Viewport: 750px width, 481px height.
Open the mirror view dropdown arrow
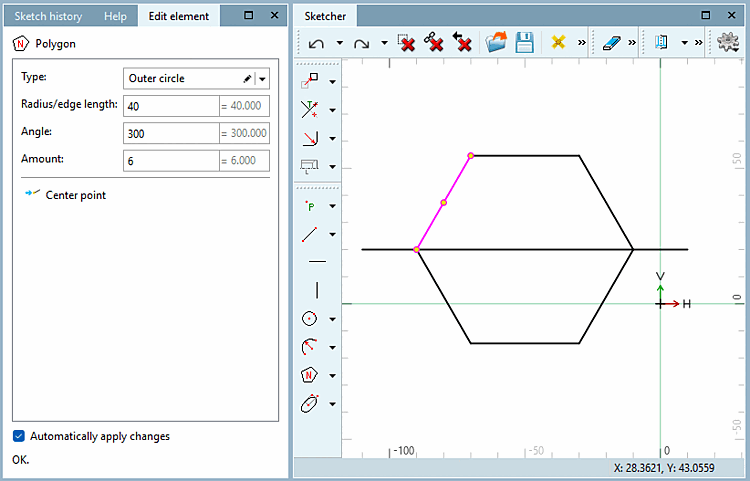(684, 43)
